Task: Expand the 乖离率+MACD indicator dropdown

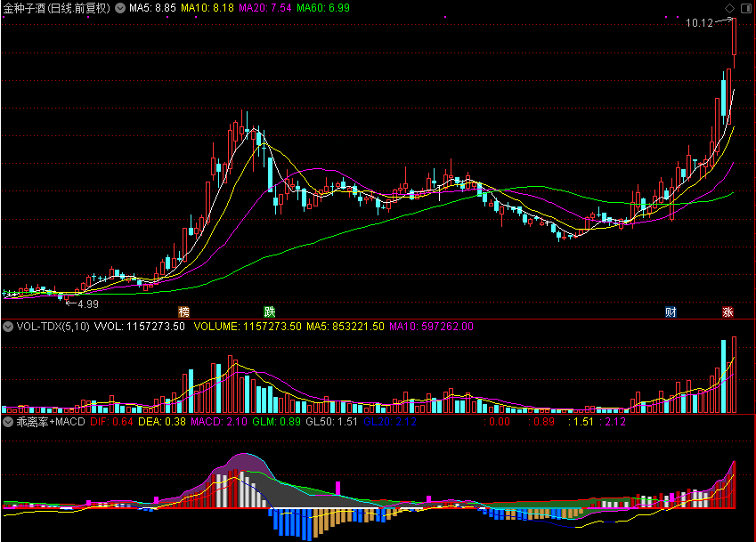Action: (8, 422)
